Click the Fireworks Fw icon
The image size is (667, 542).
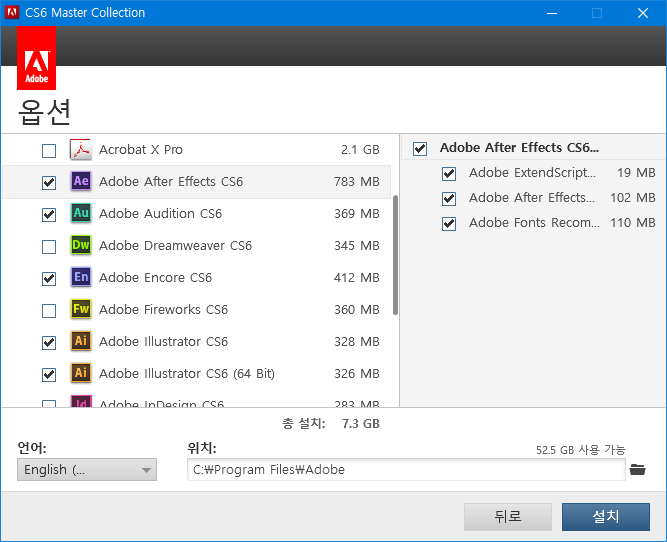(x=81, y=309)
